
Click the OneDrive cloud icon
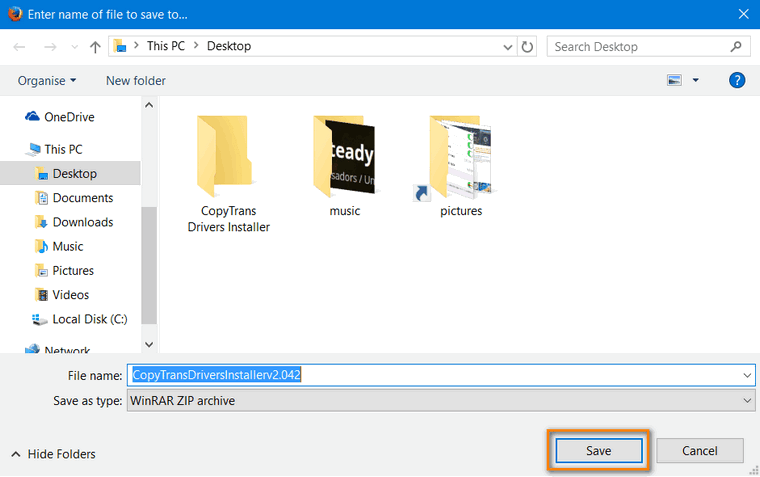[32, 116]
